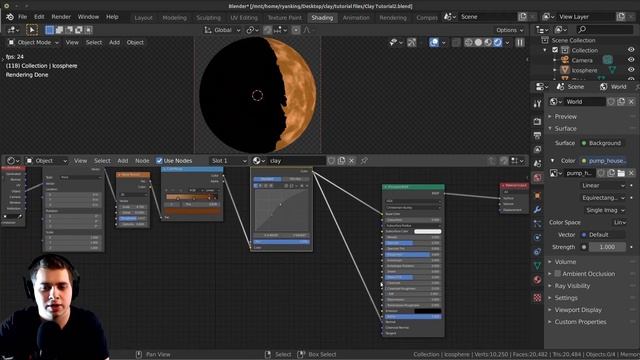The height and width of the screenshot is (360, 640).
Task: Expand the Ray Visibility panel
Action: 572,286
